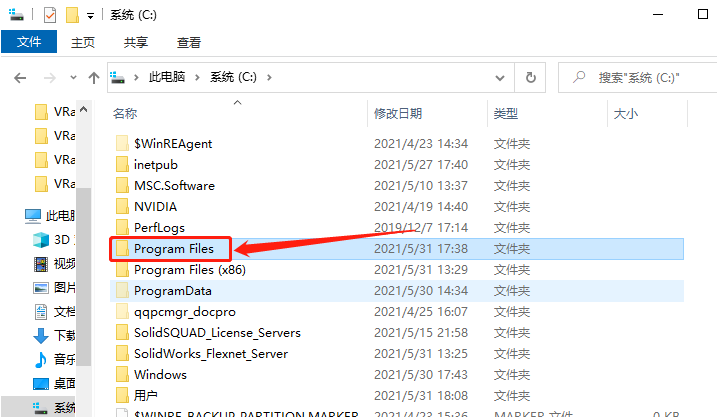This screenshot has height=417, width=717.
Task: Open the 视频 folder icon in the sidebar
Action: 41,264
